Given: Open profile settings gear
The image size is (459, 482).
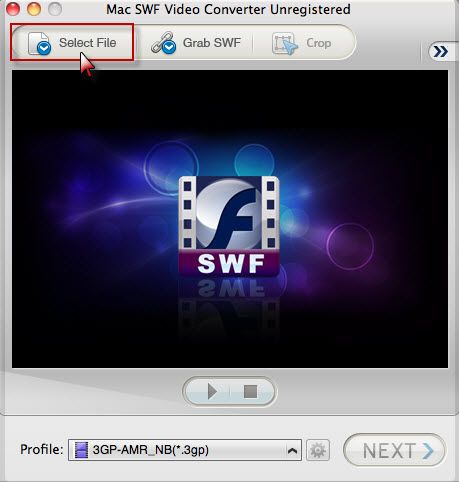Looking at the screenshot, I should (318, 450).
